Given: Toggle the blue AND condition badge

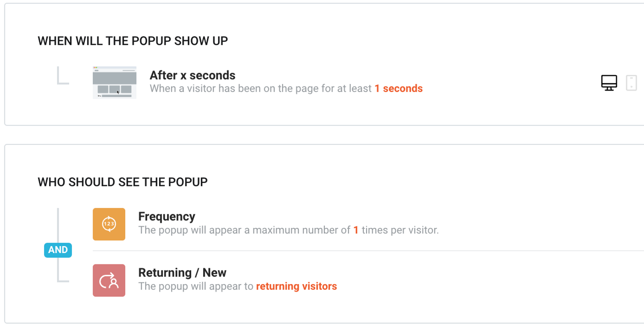Looking at the screenshot, I should tap(58, 250).
